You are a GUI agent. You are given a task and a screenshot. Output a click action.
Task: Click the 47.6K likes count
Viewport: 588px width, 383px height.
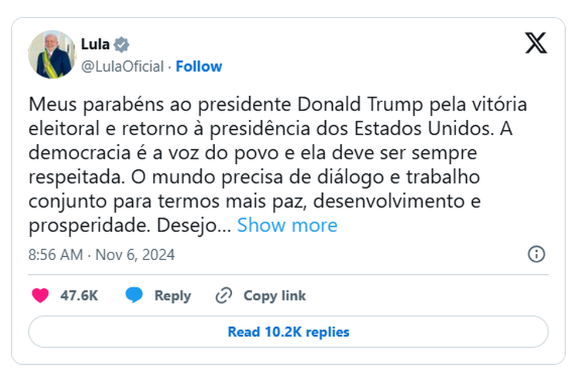pos(77,295)
